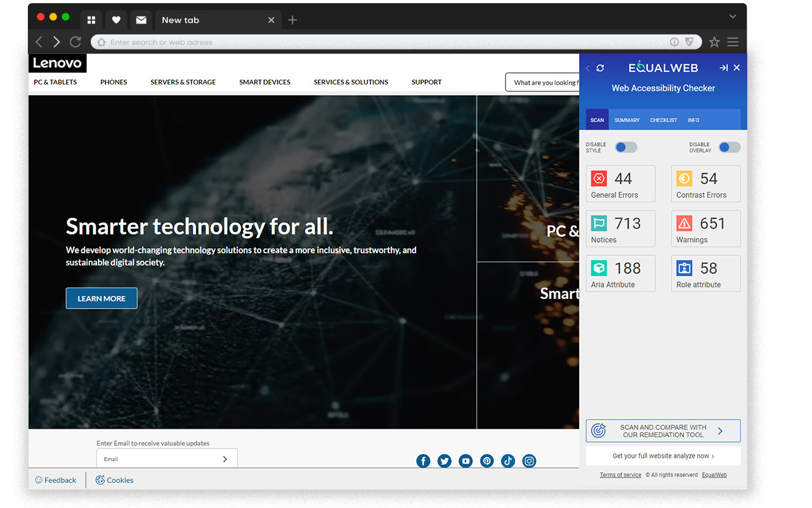Open the Aria Attribute cube icon card
This screenshot has width=812, height=508.
(x=620, y=274)
